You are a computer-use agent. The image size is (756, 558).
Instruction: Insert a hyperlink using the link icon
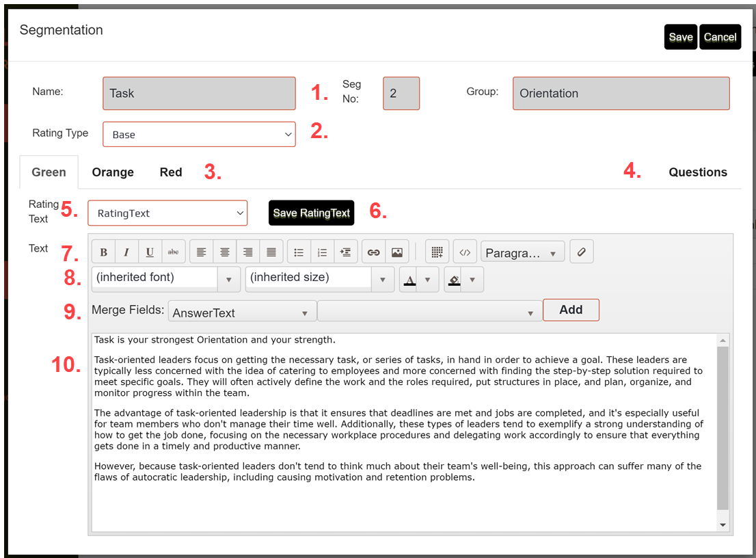click(x=373, y=252)
